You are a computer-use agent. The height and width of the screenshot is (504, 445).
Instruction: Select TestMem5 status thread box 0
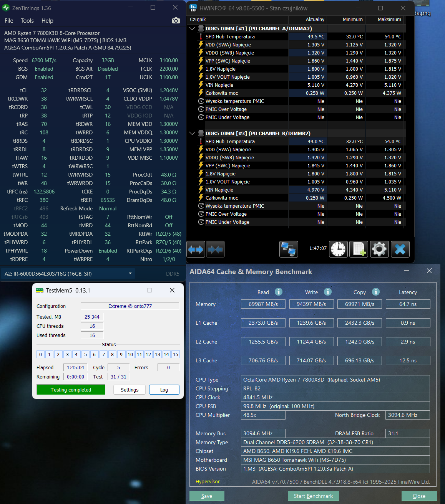click(40, 354)
